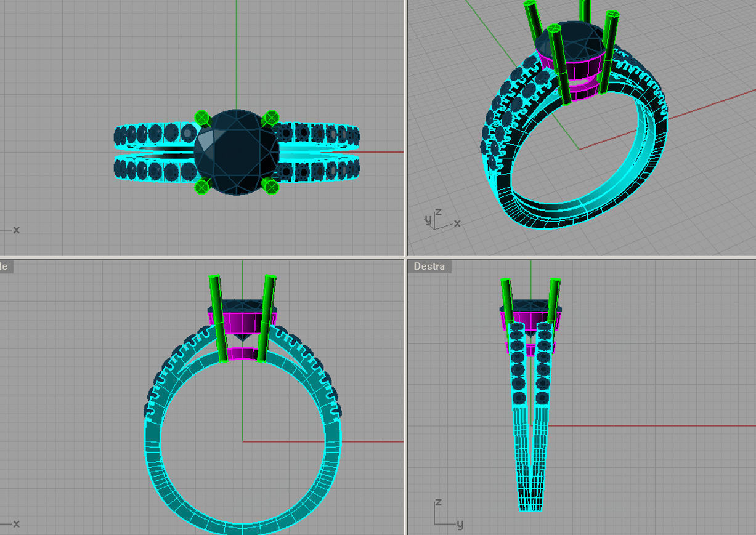Select the right green prong in front viewport

(266, 318)
